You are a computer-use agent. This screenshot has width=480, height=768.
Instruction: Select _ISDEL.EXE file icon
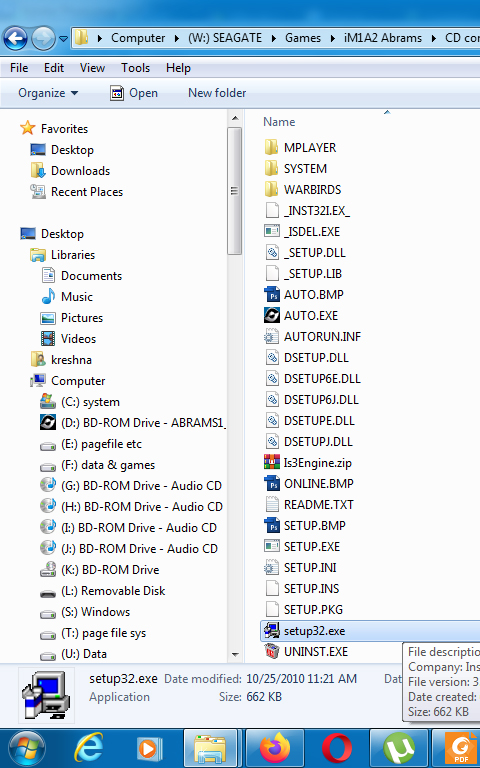271,231
